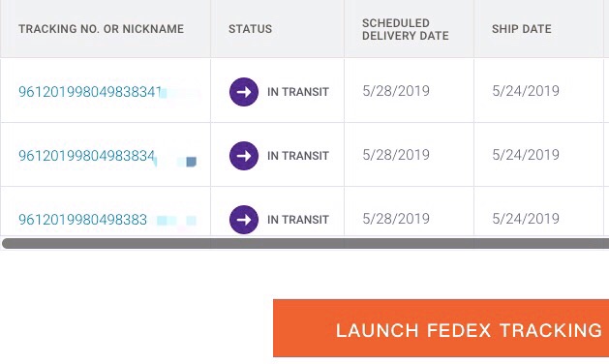609x364 pixels.
Task: Click 5/28/2019 delivery date for tracking 96120199804983834
Action: click(x=396, y=155)
